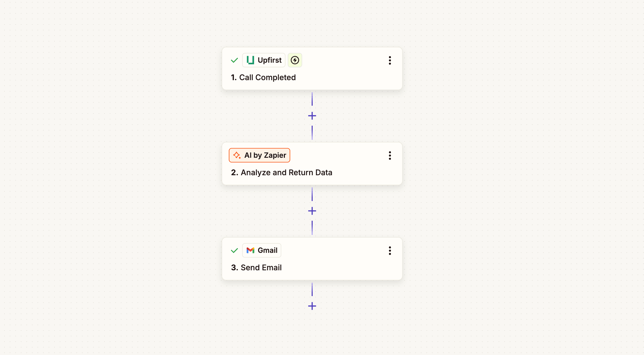The image size is (644, 355).
Task: Click the Gmail app badge label
Action: point(267,250)
